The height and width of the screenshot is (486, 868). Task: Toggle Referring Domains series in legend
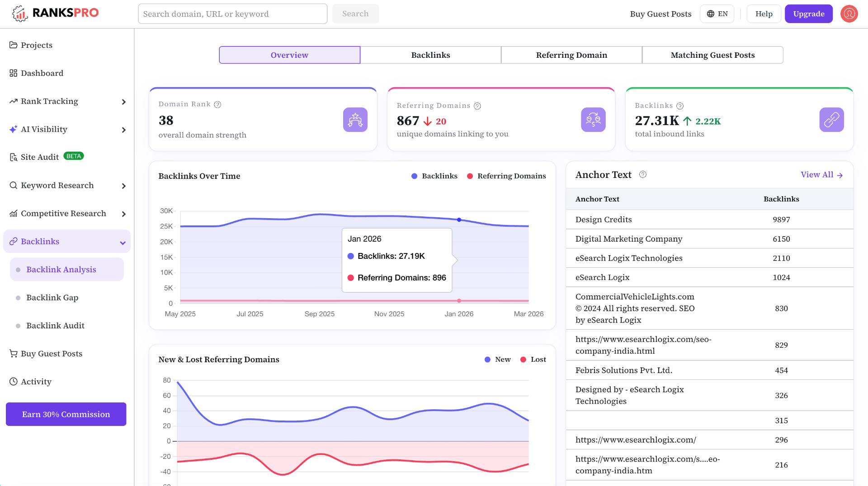(506, 176)
